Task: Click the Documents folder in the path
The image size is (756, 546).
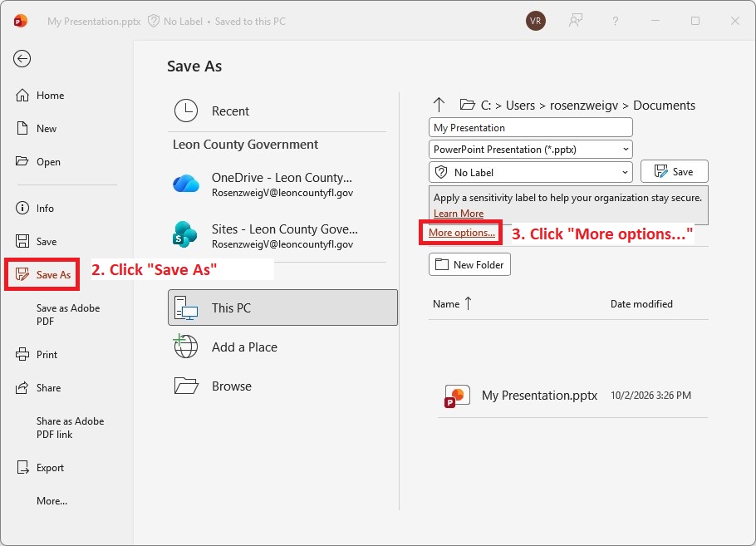Action: pos(664,106)
